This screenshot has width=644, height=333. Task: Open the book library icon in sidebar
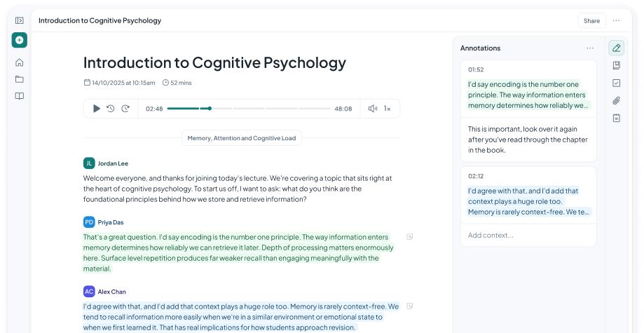pyautogui.click(x=20, y=96)
